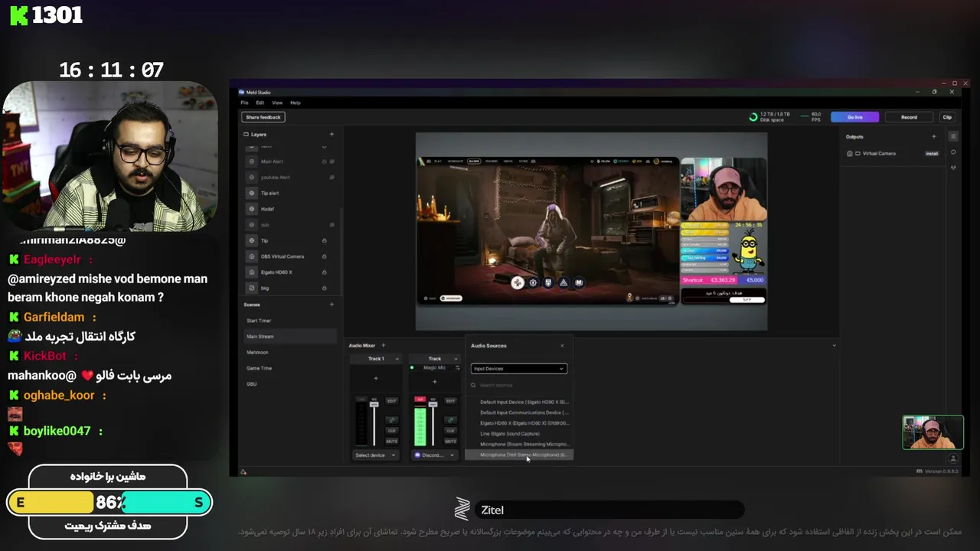Click the search icon in Audio Sources
Viewport: 980px width, 551px height.
[474, 385]
